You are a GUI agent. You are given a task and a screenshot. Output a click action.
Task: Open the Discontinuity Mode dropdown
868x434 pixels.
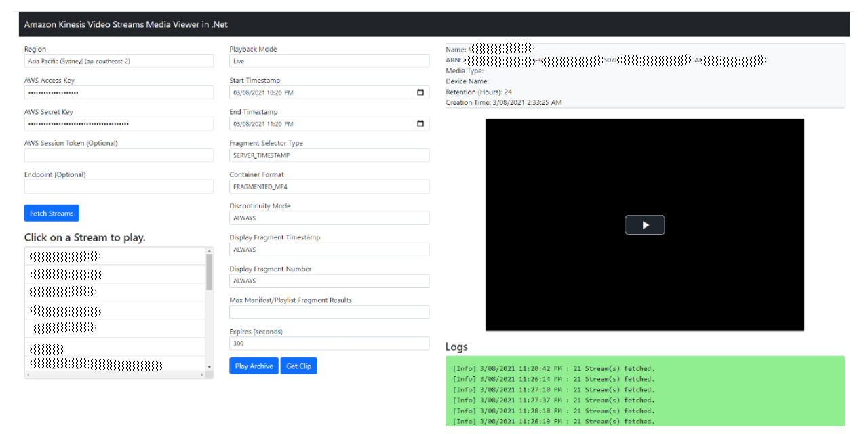pos(329,218)
